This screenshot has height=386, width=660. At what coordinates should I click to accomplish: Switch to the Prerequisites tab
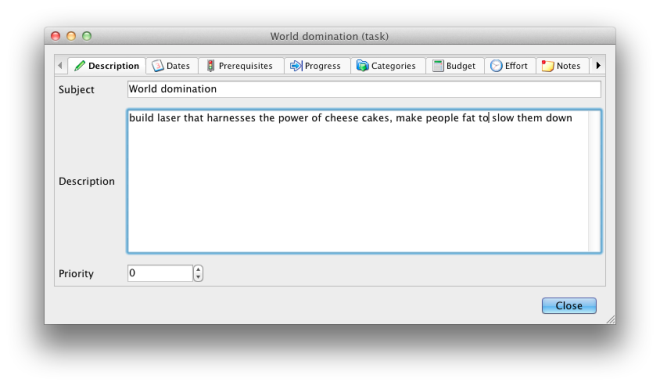point(241,66)
